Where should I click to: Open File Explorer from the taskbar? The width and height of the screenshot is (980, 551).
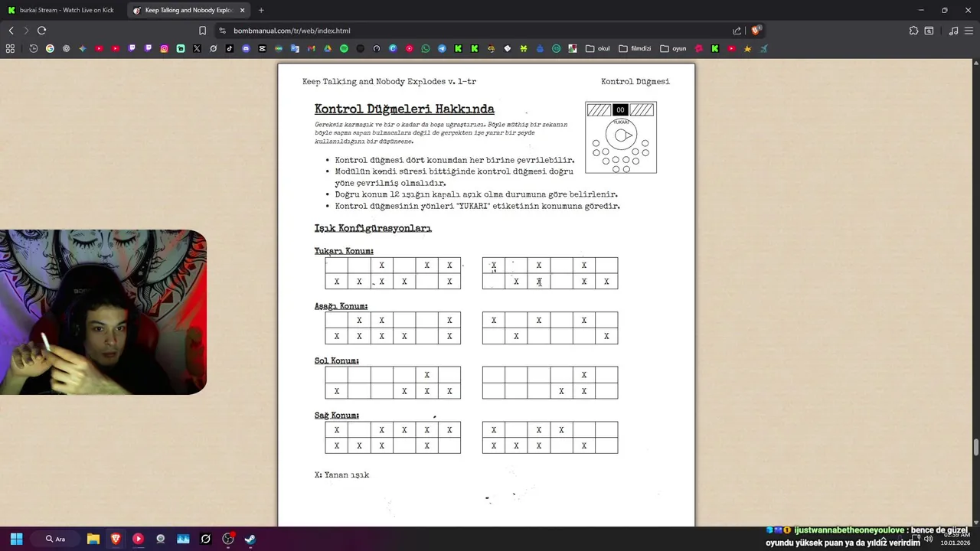(93, 539)
